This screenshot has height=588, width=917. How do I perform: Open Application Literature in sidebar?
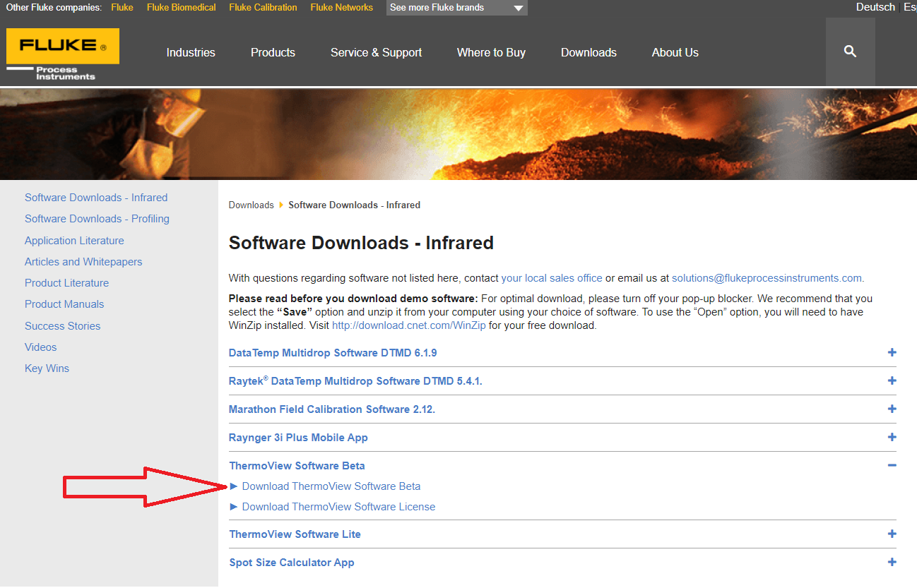[x=74, y=241]
